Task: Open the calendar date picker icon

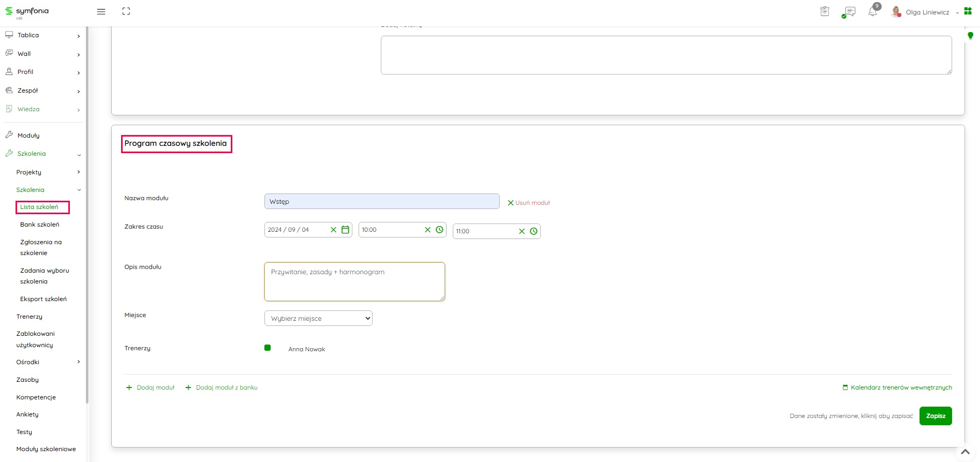Action: point(345,230)
